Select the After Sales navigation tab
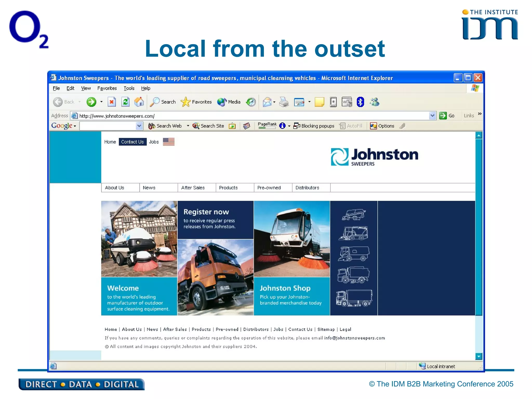Screen dimensions: 532x399 tap(197, 188)
